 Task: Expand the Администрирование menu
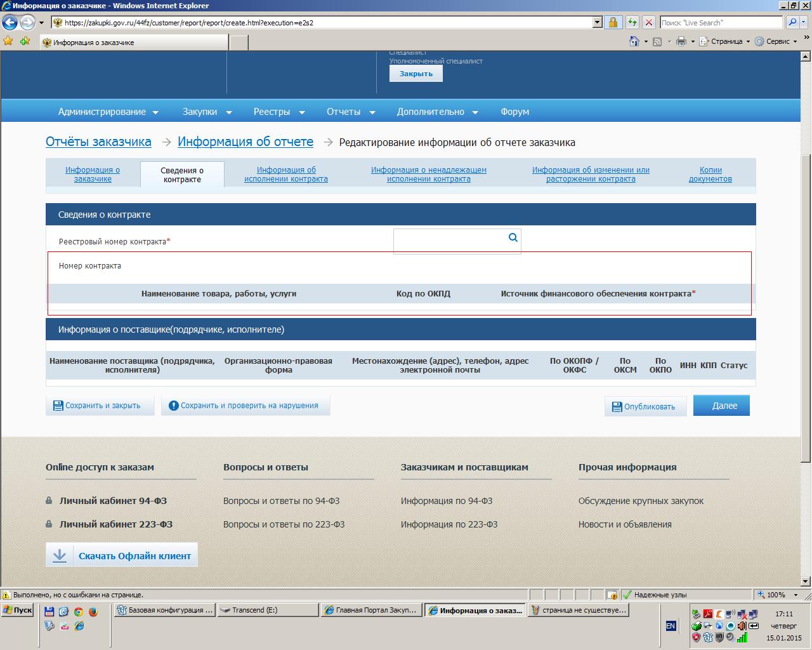click(108, 112)
